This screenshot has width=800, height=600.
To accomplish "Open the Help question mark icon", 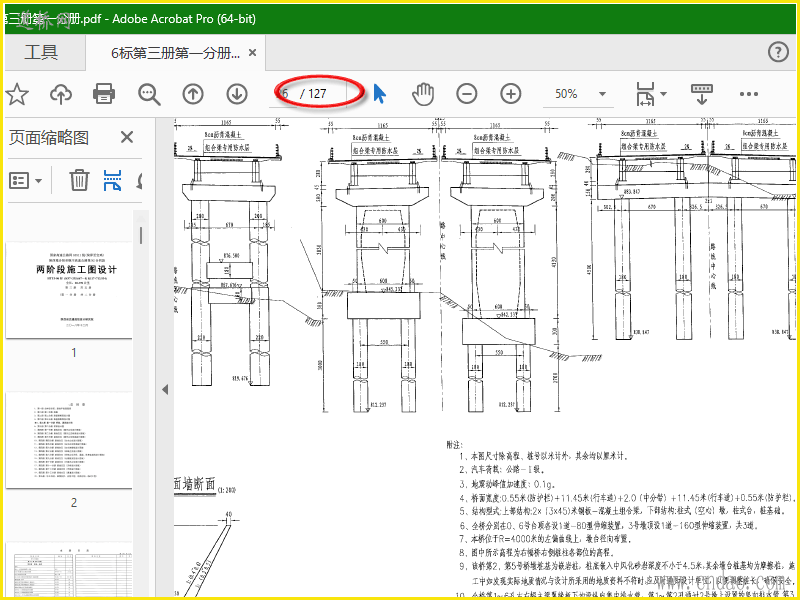I will point(778,52).
